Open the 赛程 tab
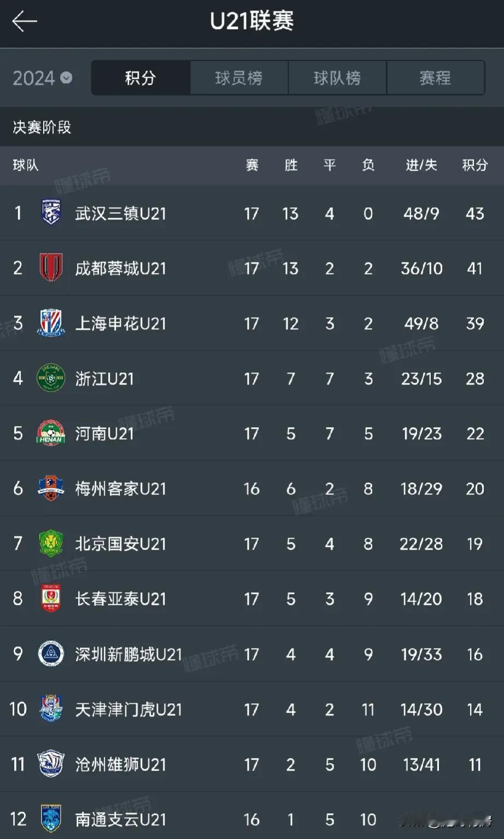The height and width of the screenshot is (839, 504). [x=436, y=78]
